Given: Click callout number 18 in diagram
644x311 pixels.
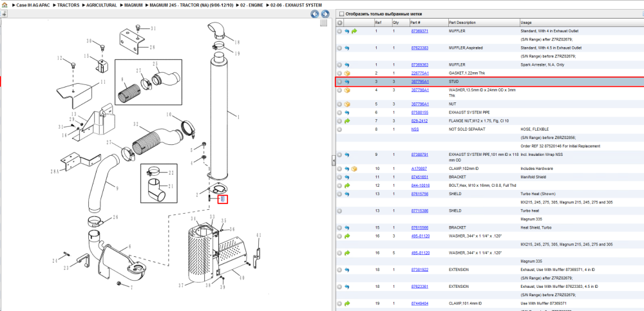Looking at the screenshot, I should [x=237, y=42].
